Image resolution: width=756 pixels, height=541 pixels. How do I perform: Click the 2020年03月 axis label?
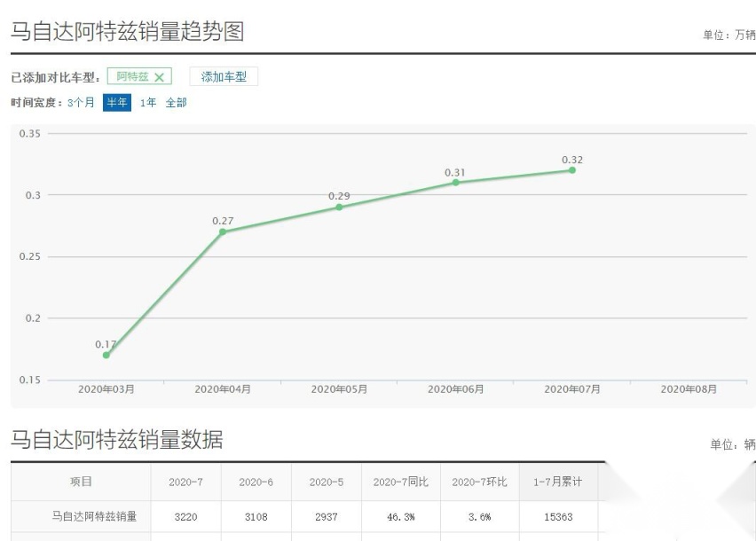[106, 389]
